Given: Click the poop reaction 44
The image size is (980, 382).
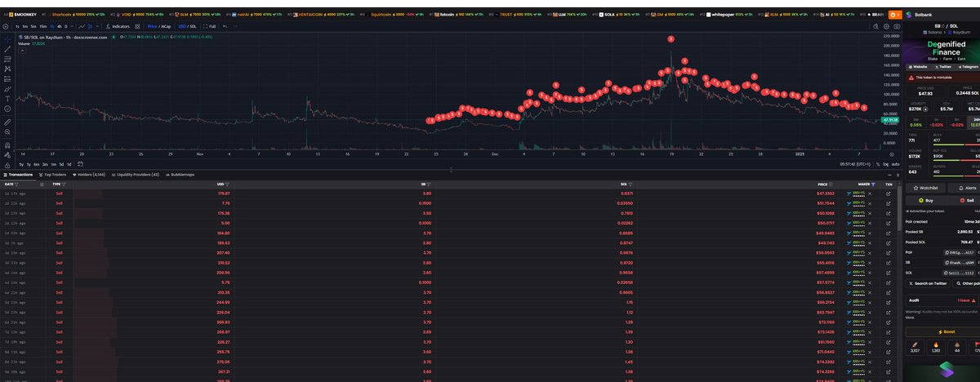Looking at the screenshot, I should point(957,348).
